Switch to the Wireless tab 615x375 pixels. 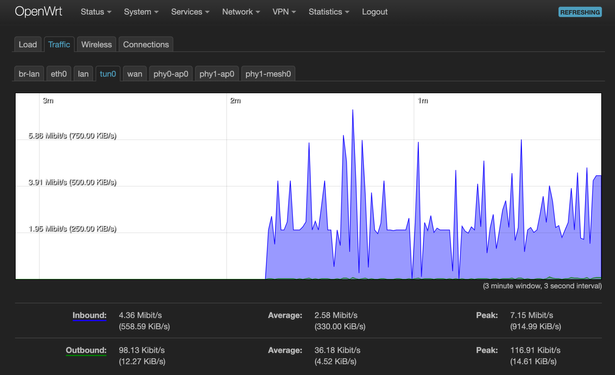coord(96,44)
